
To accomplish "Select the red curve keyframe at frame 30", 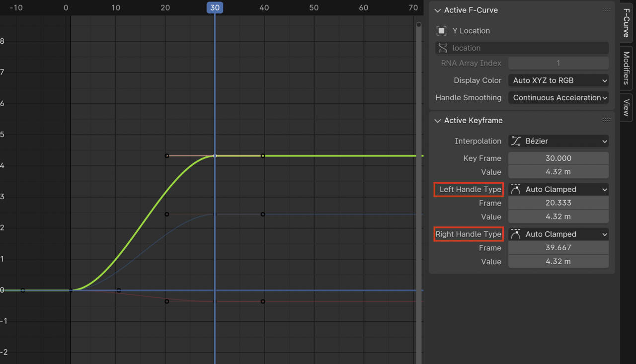I will [x=215, y=301].
